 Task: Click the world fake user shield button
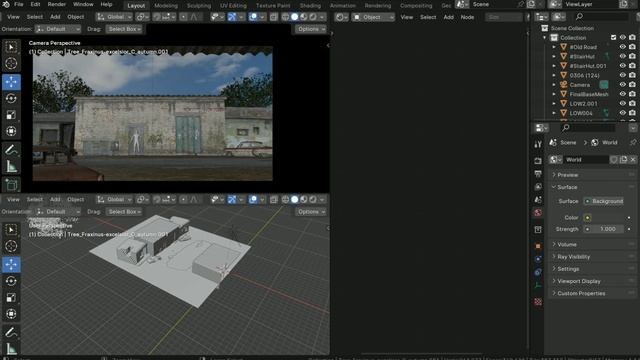coord(613,160)
